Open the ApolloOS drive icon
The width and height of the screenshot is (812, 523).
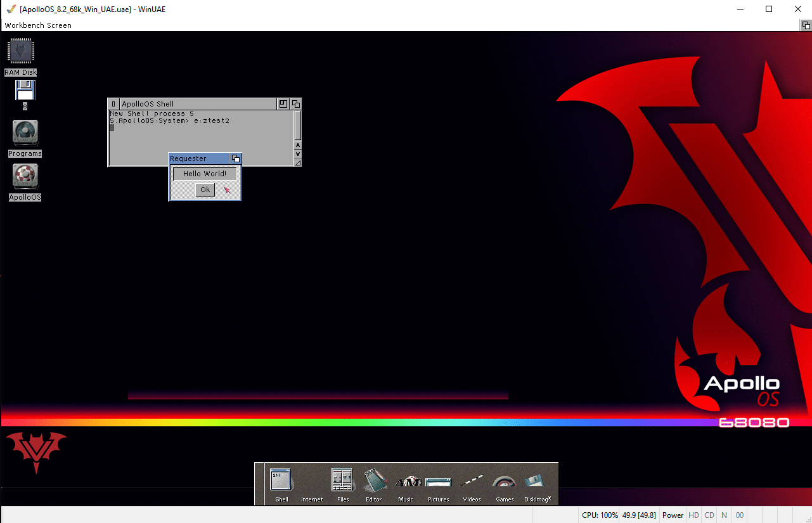click(25, 178)
